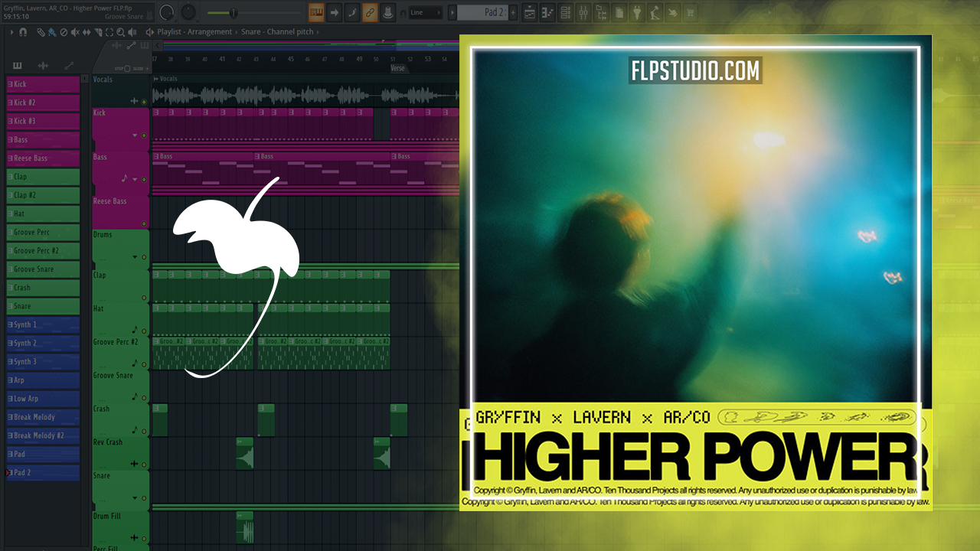Select the Delete tool in playlist toolbar

click(x=64, y=32)
